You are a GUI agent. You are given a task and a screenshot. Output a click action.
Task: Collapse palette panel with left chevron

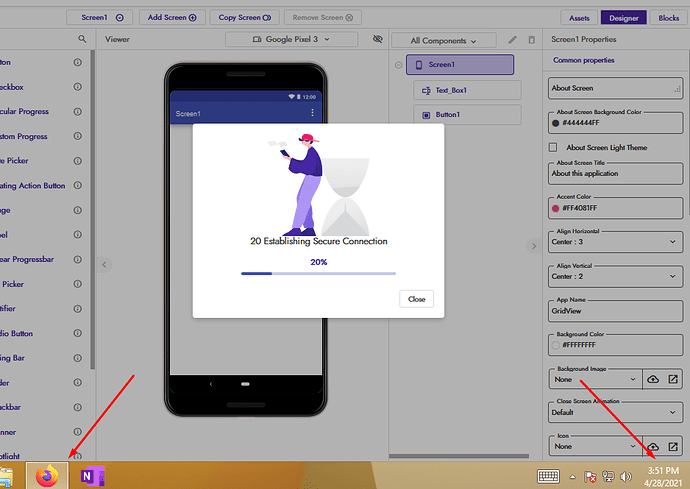click(104, 265)
